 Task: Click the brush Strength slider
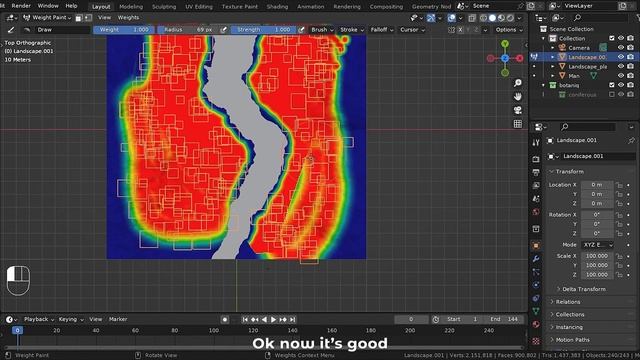coord(264,30)
